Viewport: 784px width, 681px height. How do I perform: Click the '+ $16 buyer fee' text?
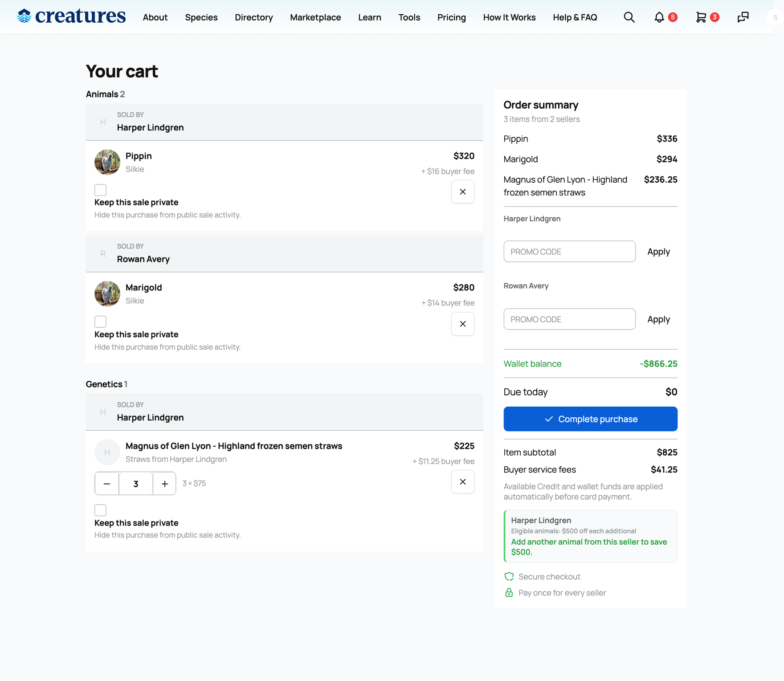pyautogui.click(x=448, y=171)
